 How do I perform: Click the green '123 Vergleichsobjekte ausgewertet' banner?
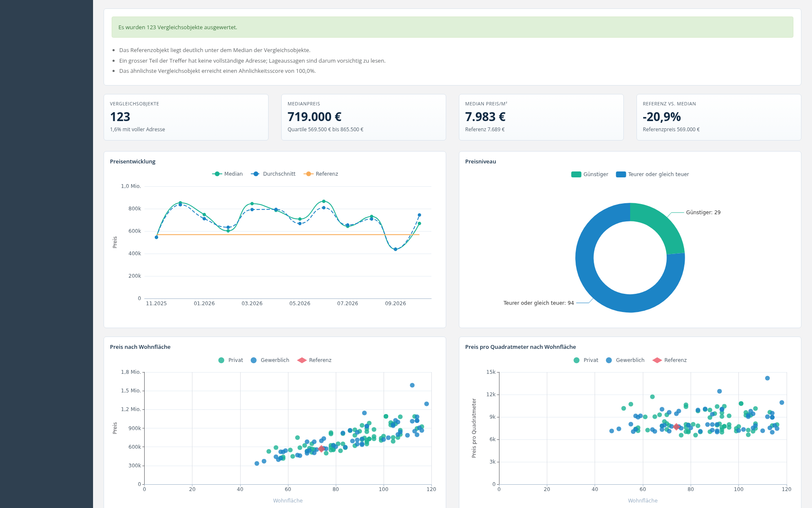click(452, 27)
